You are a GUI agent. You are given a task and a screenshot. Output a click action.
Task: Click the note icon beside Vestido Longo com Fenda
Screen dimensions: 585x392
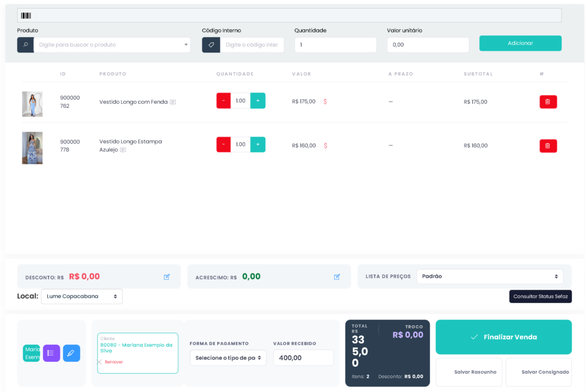(173, 102)
